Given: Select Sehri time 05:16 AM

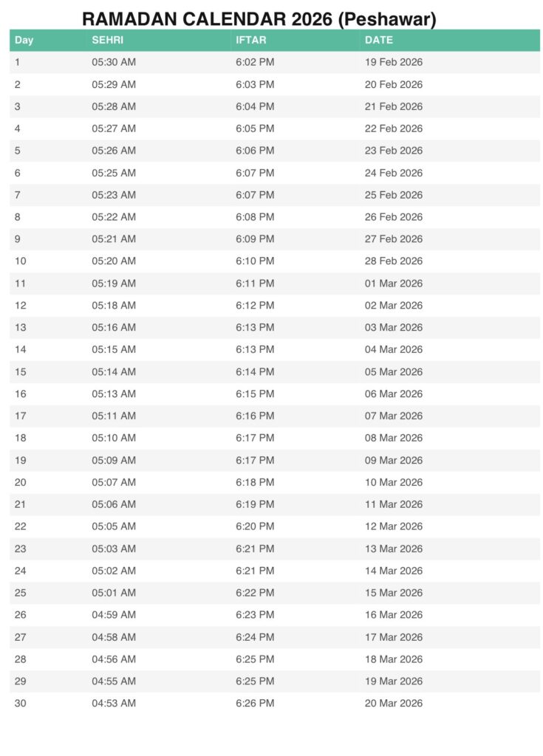Looking at the screenshot, I should coord(114,327).
